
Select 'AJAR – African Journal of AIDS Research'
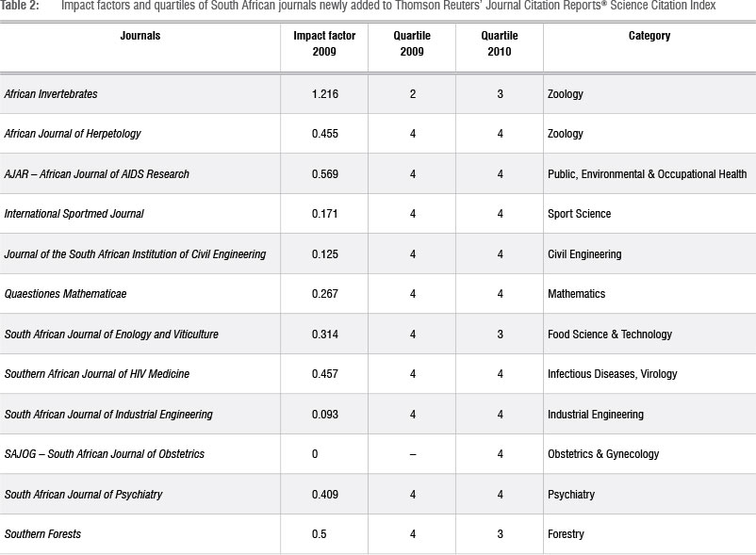pyautogui.click(x=97, y=174)
